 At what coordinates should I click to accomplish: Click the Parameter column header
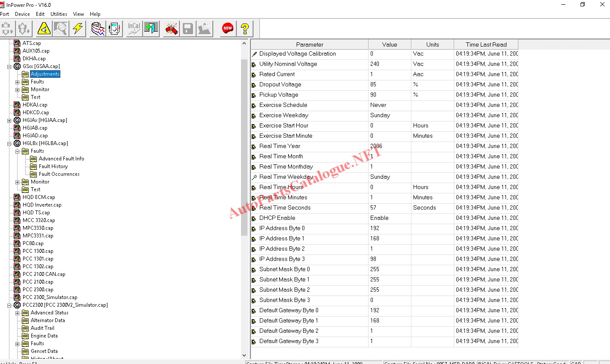309,44
